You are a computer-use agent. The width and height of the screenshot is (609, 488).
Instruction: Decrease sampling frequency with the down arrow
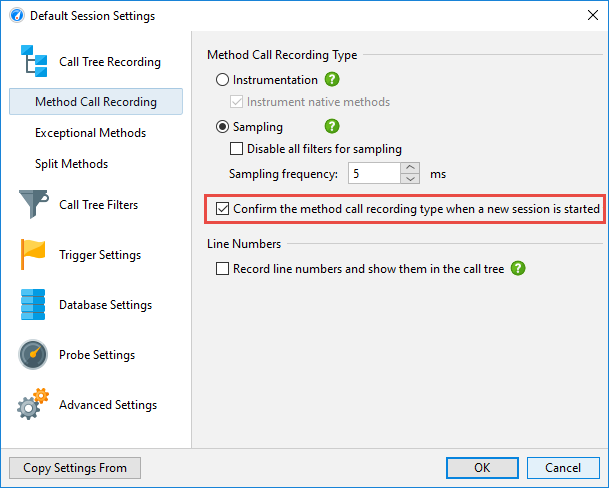click(x=410, y=179)
